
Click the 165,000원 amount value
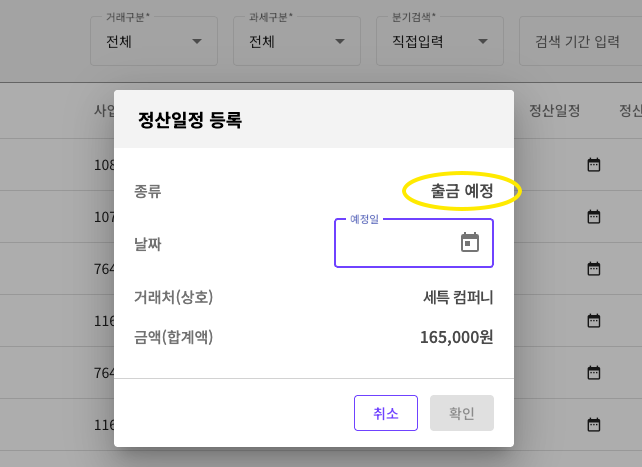456,337
